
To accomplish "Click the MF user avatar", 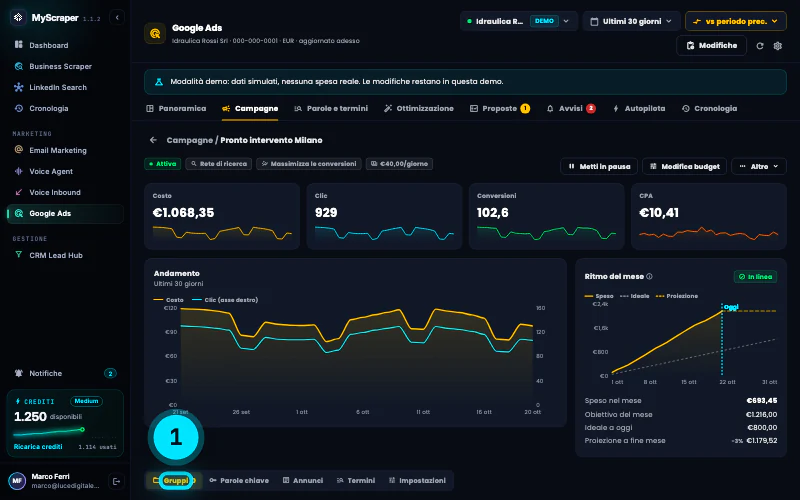I will [x=17, y=481].
